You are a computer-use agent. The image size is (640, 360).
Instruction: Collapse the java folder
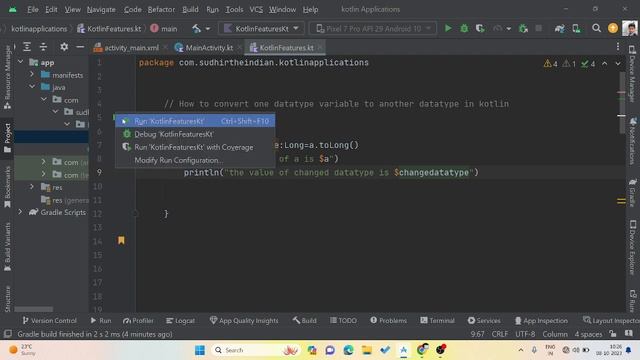tap(32, 87)
